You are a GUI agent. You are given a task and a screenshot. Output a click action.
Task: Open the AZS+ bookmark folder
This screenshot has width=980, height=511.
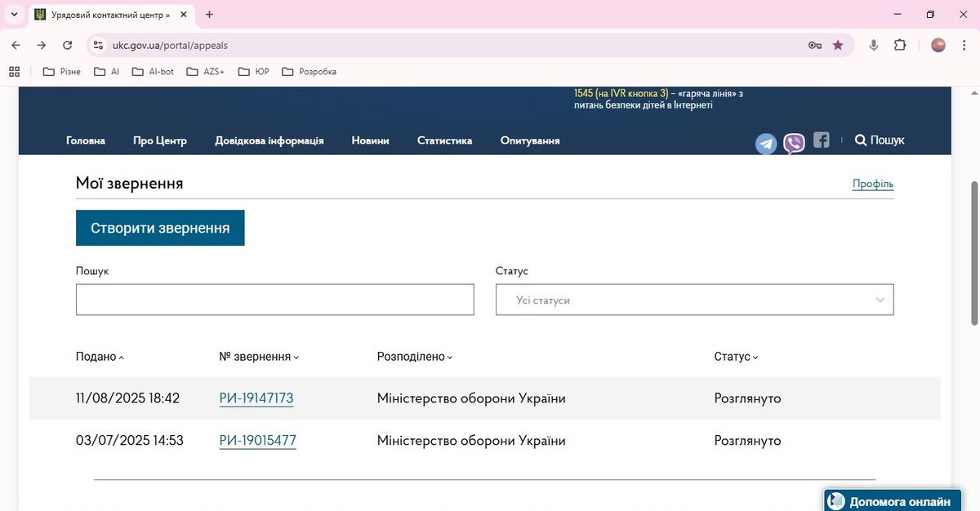click(206, 71)
